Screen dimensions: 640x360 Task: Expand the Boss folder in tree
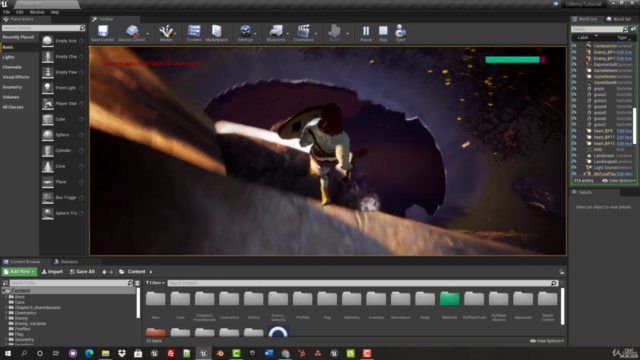(7, 297)
